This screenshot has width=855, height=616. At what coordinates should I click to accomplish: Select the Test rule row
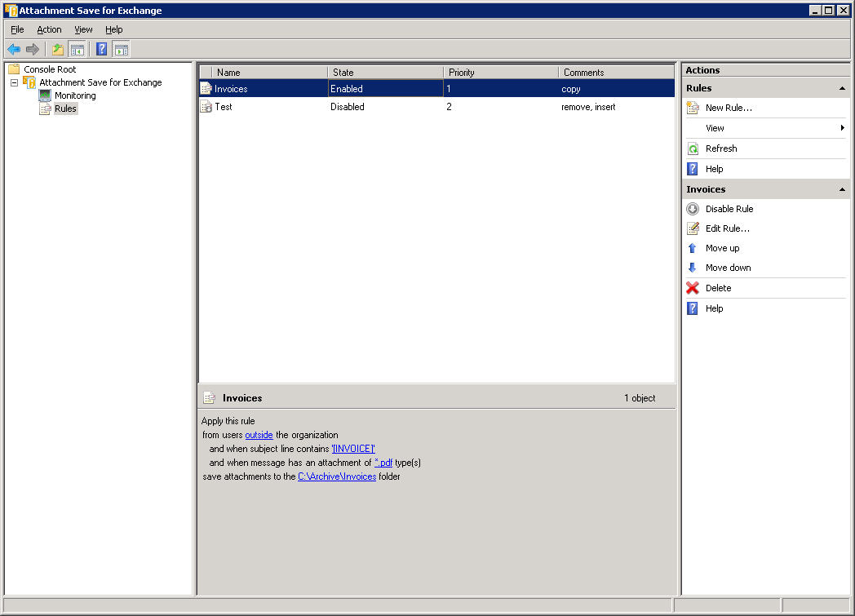[x=223, y=107]
